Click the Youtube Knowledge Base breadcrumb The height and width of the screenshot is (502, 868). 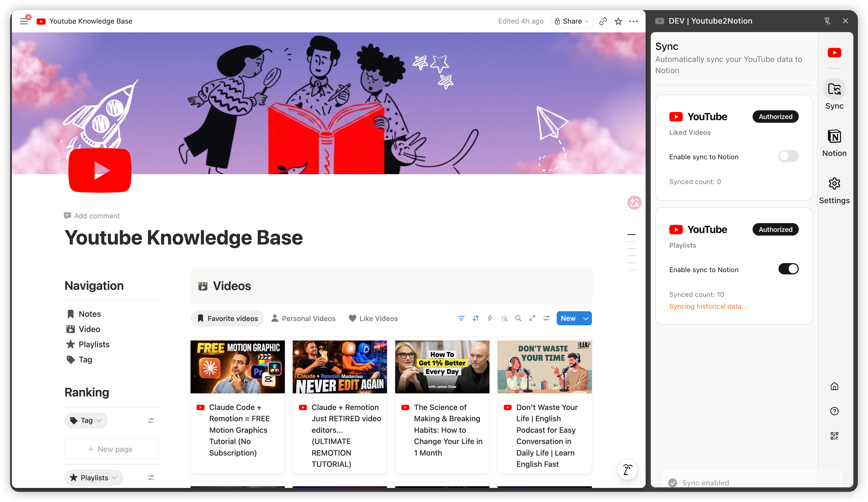click(x=85, y=21)
